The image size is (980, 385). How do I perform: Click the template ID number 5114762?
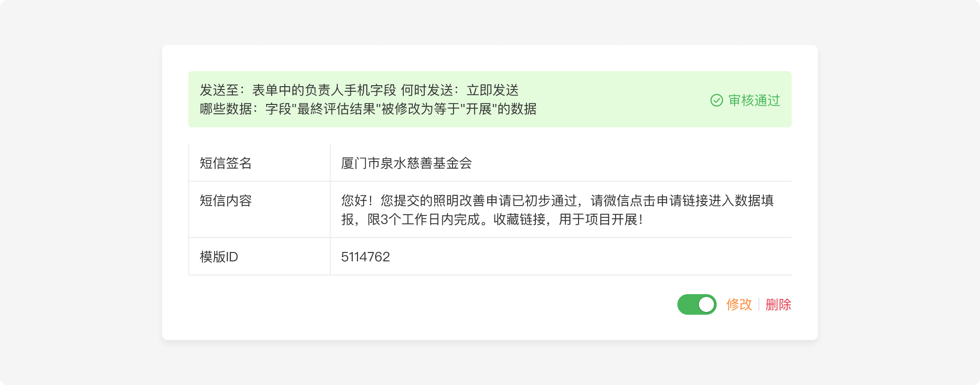coord(365,257)
